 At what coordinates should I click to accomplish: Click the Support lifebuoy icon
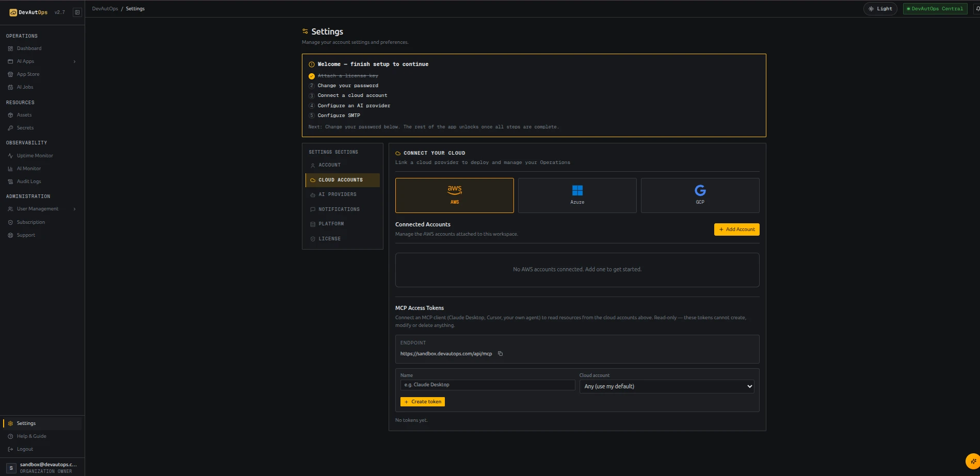pos(10,235)
